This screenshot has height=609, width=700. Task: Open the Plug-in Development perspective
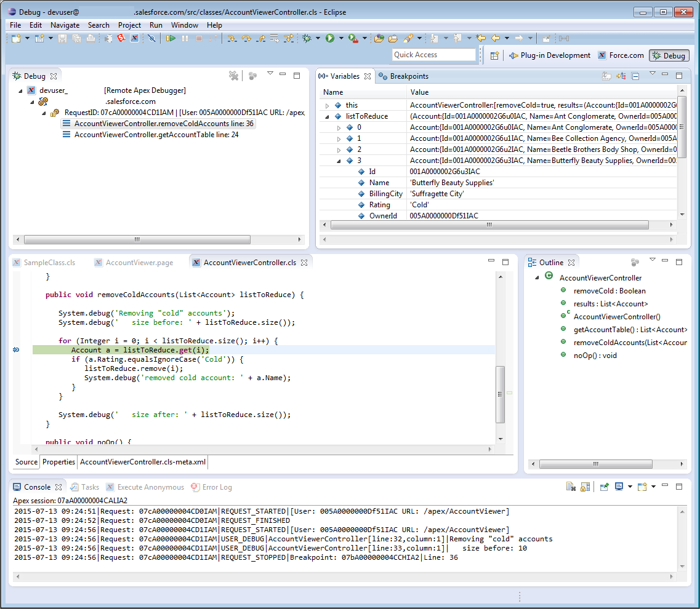tap(549, 55)
